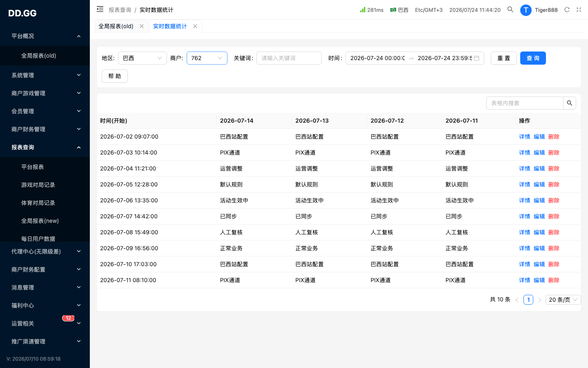
Task: Expand 运营相关 menu with badge 12
Action: (x=45, y=323)
